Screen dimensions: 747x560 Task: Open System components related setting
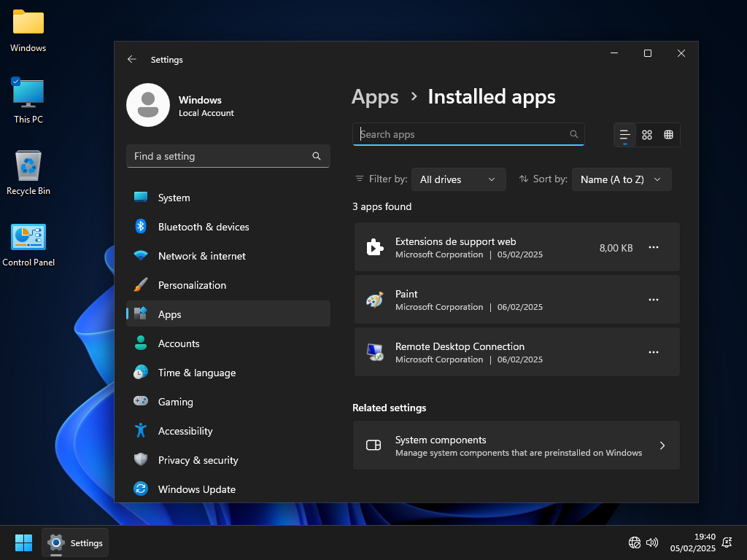coord(516,446)
